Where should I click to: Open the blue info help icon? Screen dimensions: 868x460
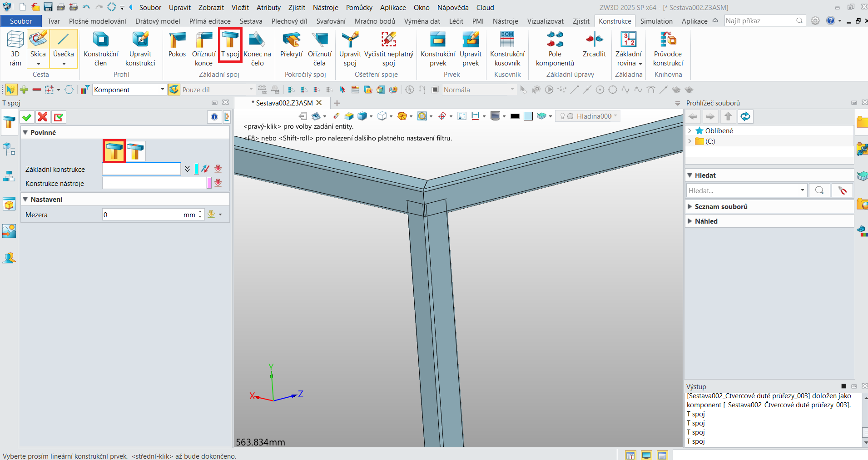click(214, 117)
